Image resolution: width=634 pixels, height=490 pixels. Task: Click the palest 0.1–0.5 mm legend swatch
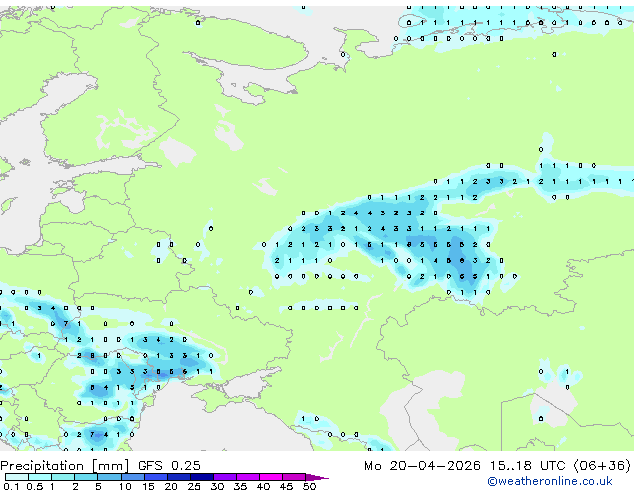(x=17, y=477)
